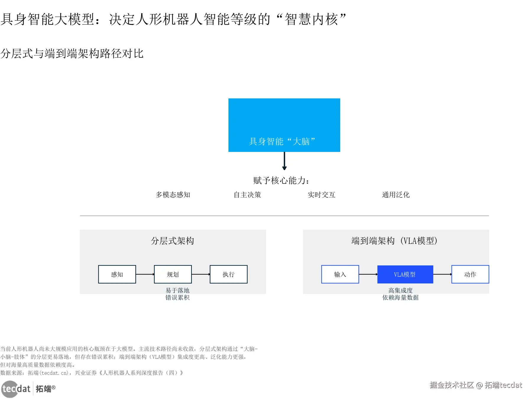
Task: Click the 数据来源 citation line
Action: (x=92, y=373)
